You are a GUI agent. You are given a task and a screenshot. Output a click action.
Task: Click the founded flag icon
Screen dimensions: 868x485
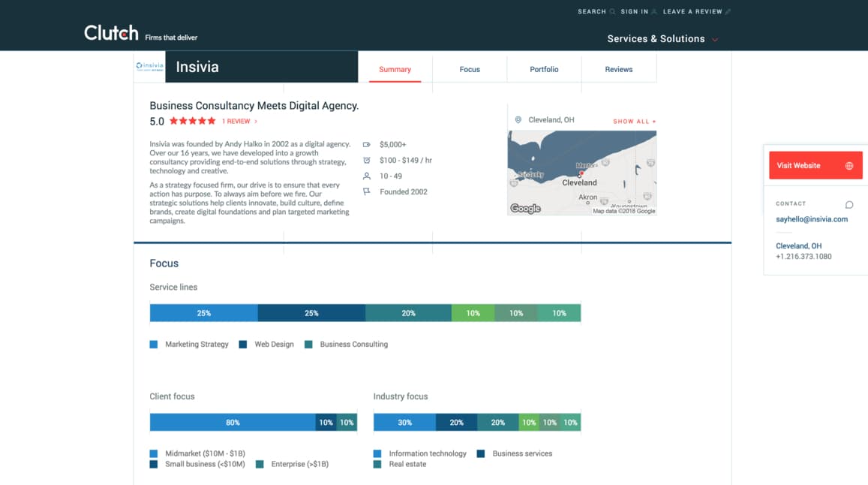(366, 191)
